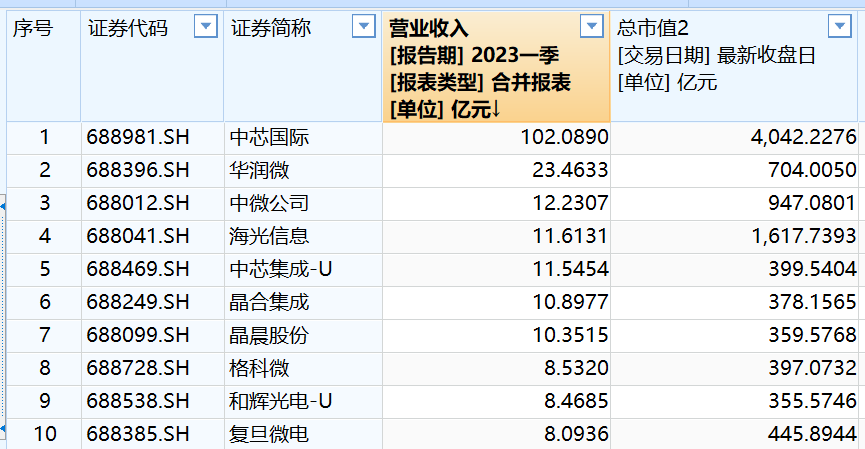Select stock code 688041.SH
Image resolution: width=865 pixels, height=449 pixels.
138,236
